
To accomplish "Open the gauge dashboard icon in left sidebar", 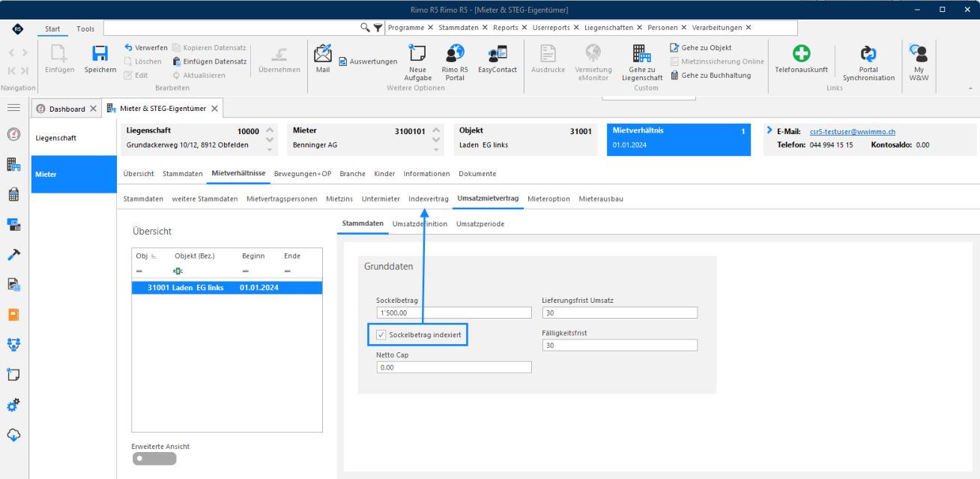I will tap(13, 134).
